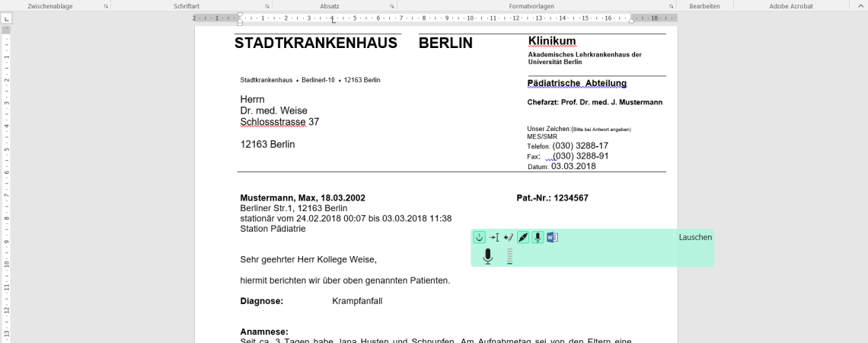The width and height of the screenshot is (868, 343).
Task: Click fax number (030) 3288-91
Action: [581, 156]
